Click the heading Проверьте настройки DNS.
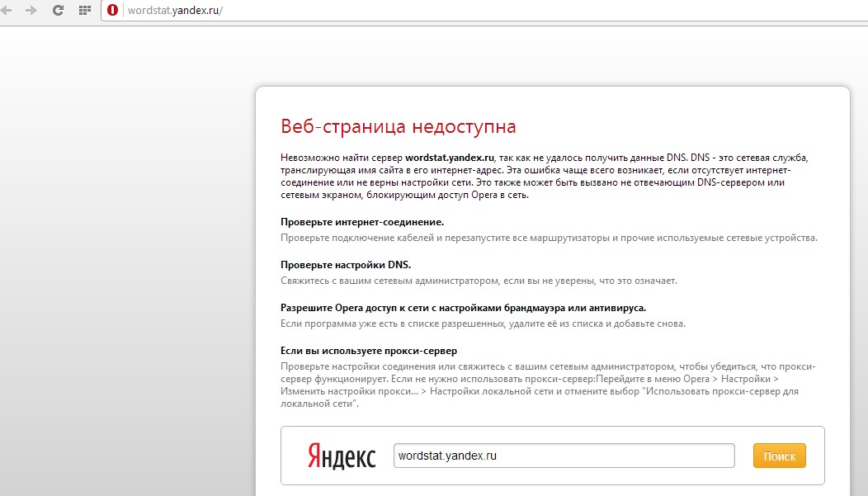This screenshot has width=868, height=496. coord(346,265)
